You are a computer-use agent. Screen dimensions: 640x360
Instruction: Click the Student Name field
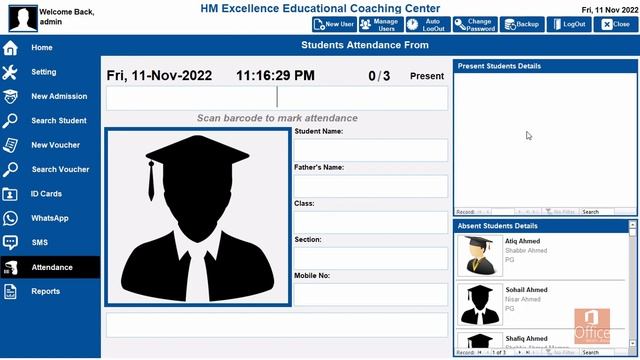click(x=371, y=149)
